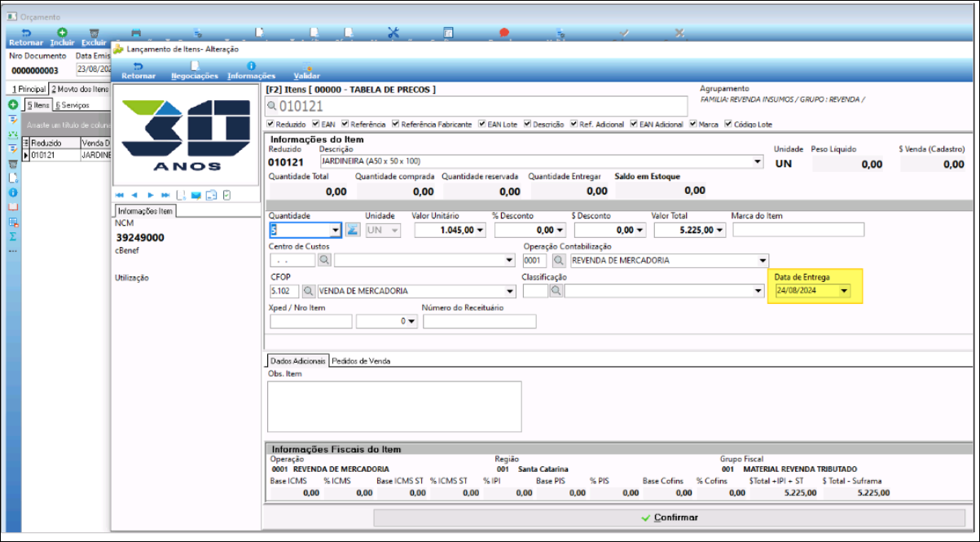Open the Nro Item dropdown arrow
The height and width of the screenshot is (542, 980).
point(413,322)
